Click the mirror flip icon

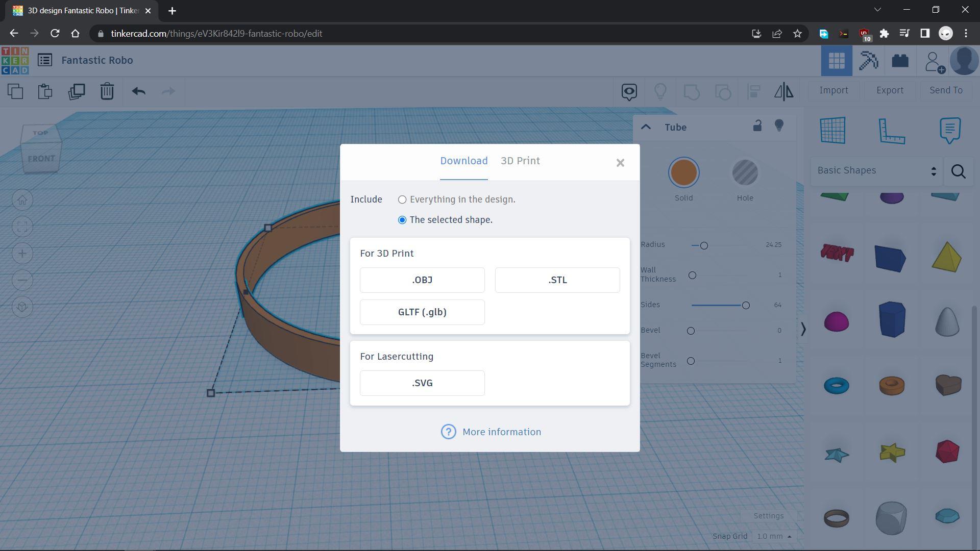[x=783, y=91]
